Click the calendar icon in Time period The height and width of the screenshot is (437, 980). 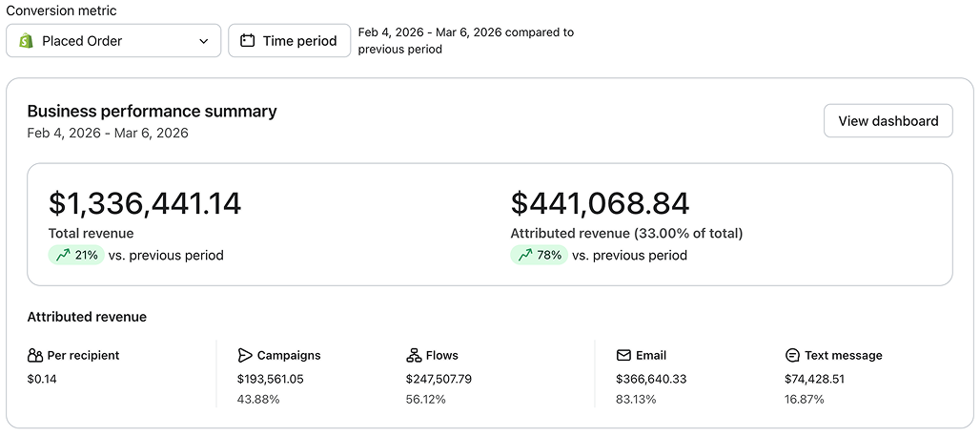(x=248, y=41)
